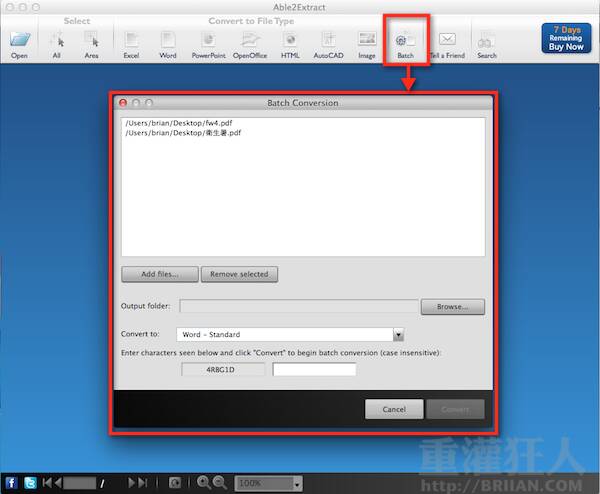600x494 pixels.
Task: Click the Remove selected button
Action: point(240,274)
